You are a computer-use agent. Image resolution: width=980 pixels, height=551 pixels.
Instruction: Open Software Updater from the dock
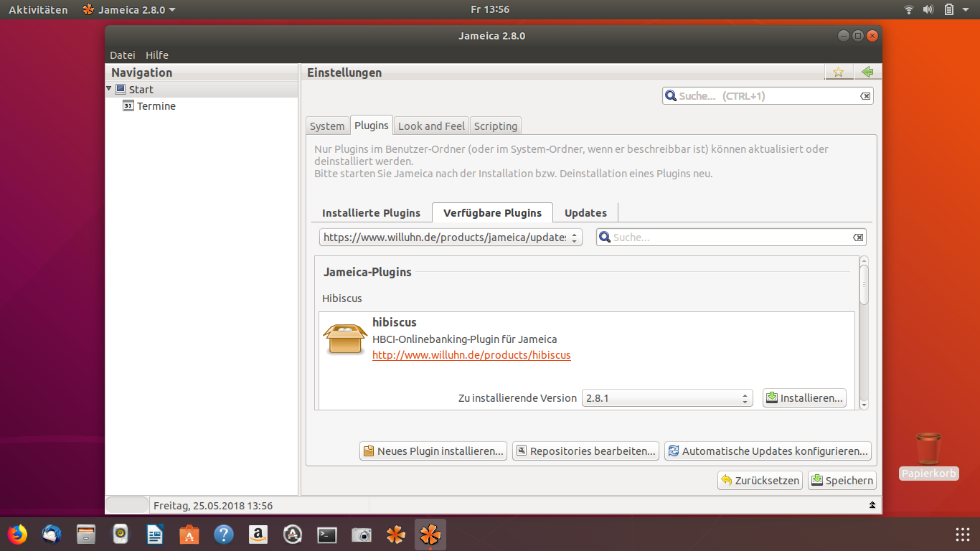coord(293,534)
